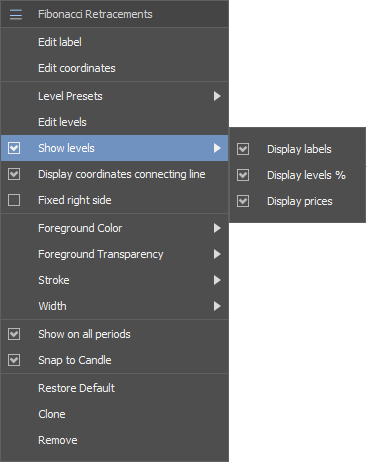Viewport: 367px width, 462px height.
Task: Toggle the Show levels checkbox
Action: [14, 148]
